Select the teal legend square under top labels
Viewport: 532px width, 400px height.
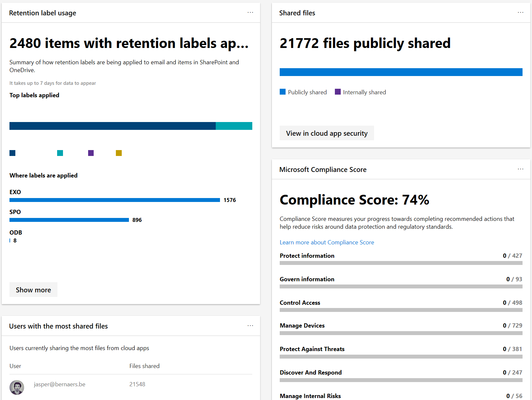60,153
